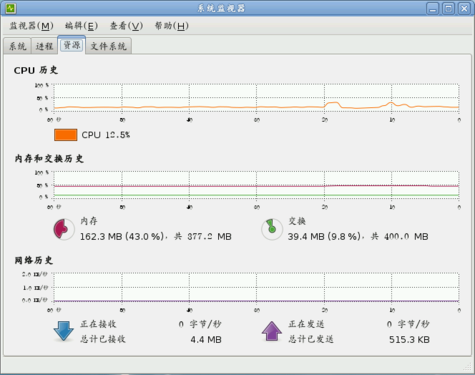Screen dimensions: 475x375
Task: Click the purple sending arrow icon
Action: click(x=272, y=331)
